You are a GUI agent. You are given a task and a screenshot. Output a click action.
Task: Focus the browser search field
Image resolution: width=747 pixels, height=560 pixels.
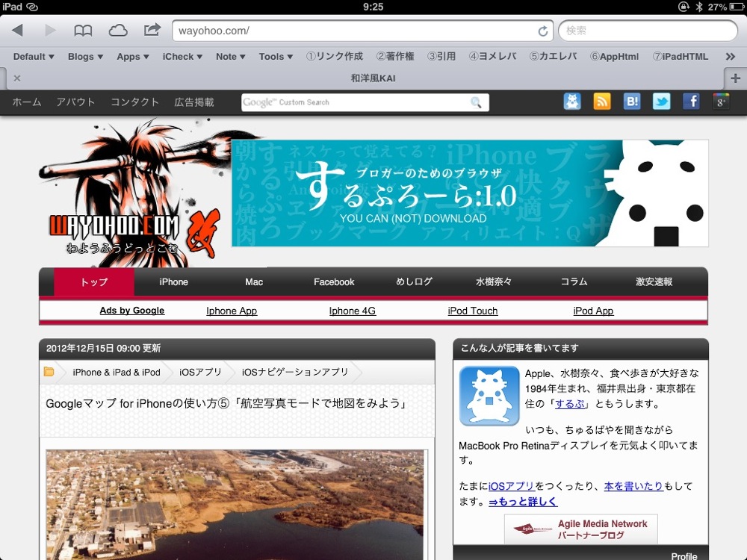(648, 31)
